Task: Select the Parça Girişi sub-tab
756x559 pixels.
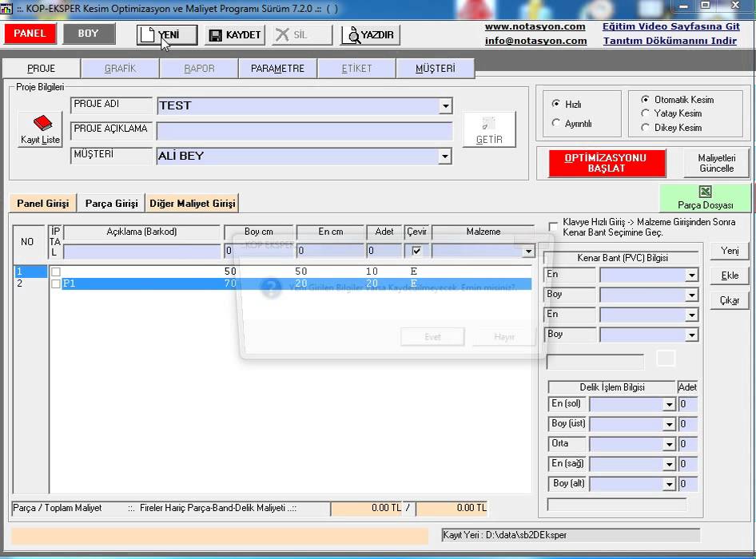Action: point(111,204)
